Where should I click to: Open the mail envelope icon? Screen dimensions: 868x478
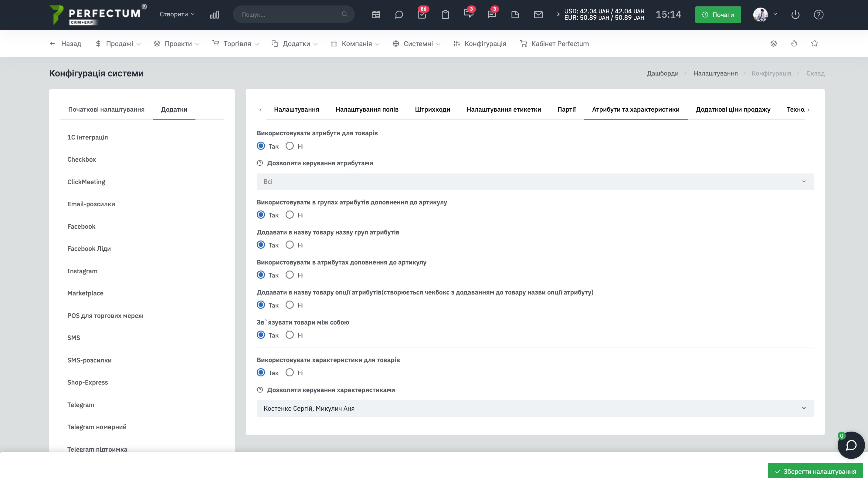538,15
